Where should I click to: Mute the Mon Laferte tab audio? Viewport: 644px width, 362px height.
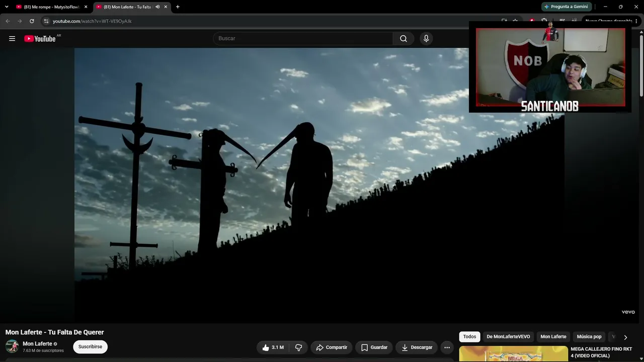point(157,7)
